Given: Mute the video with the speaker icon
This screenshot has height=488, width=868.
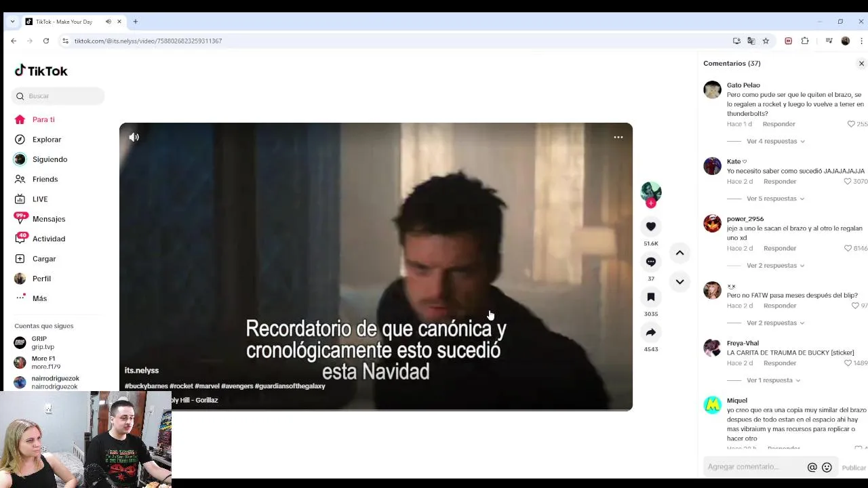Looking at the screenshot, I should click(134, 137).
